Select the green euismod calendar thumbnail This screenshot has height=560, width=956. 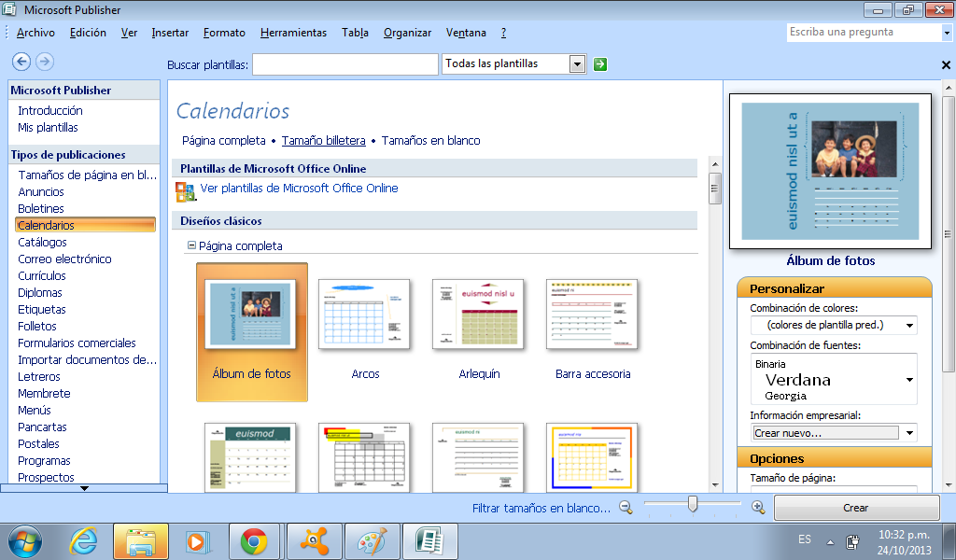tap(250, 457)
